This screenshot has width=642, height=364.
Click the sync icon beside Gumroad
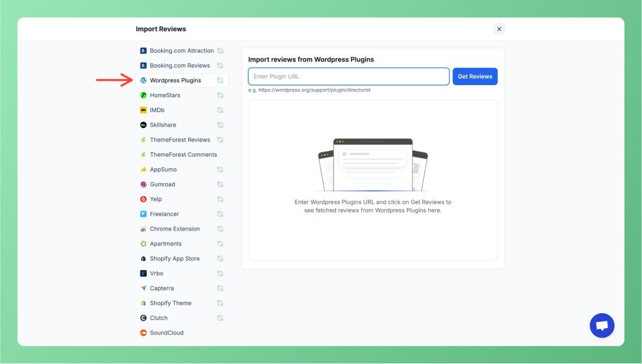(x=220, y=184)
